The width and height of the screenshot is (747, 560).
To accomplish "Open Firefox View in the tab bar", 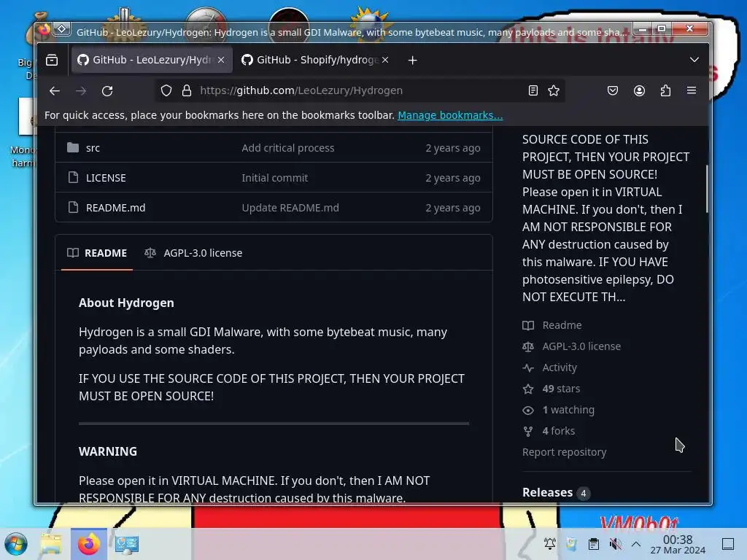I will (x=52, y=60).
